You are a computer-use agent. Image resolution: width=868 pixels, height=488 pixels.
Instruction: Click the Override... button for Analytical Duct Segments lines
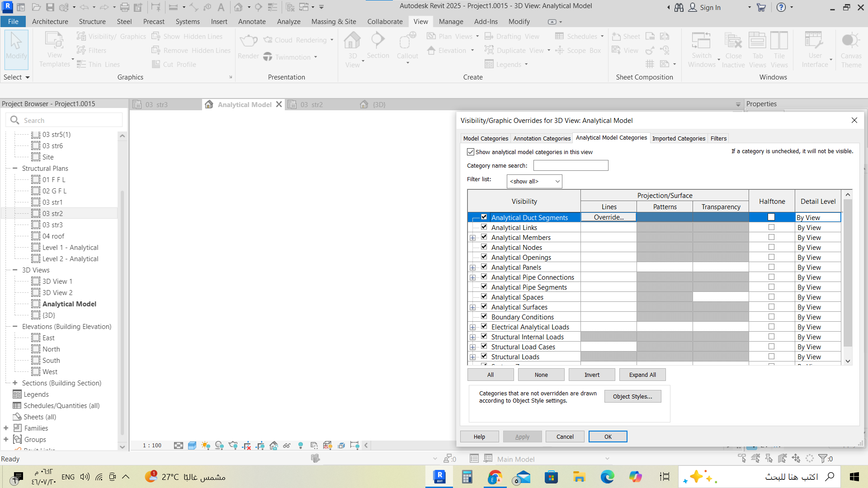[x=609, y=217]
